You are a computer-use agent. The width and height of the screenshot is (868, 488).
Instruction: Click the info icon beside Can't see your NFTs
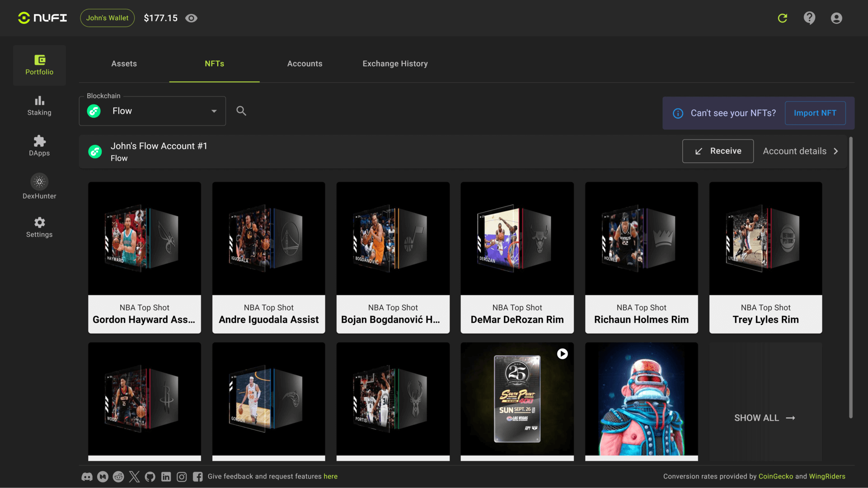(x=678, y=113)
